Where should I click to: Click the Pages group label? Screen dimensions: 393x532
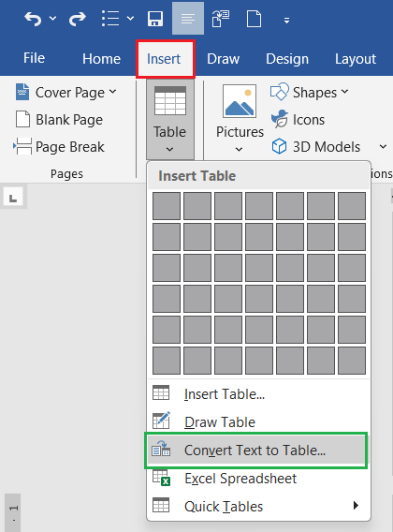[x=66, y=174]
